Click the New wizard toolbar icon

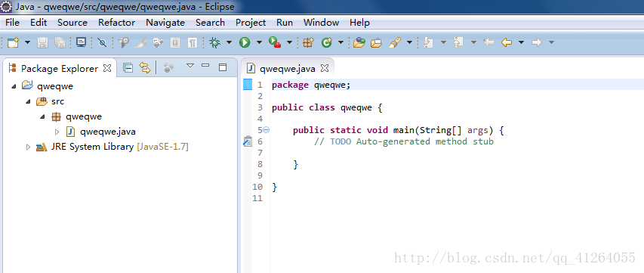13,42
